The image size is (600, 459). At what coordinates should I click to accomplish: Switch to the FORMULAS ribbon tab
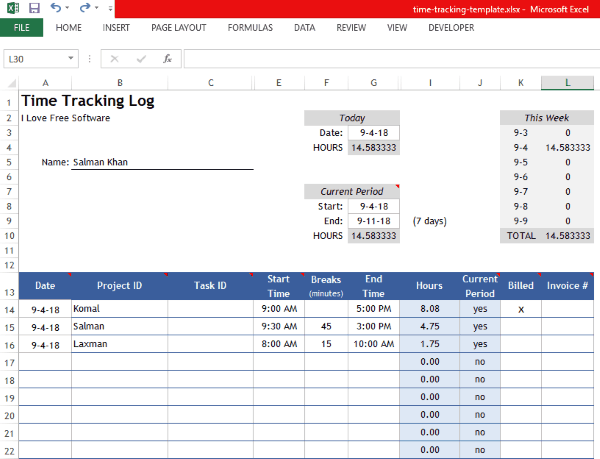point(249,28)
